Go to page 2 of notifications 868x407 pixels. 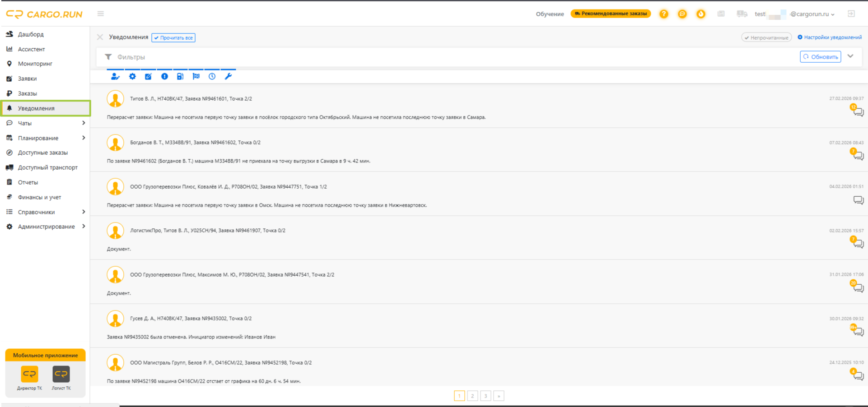(x=472, y=396)
